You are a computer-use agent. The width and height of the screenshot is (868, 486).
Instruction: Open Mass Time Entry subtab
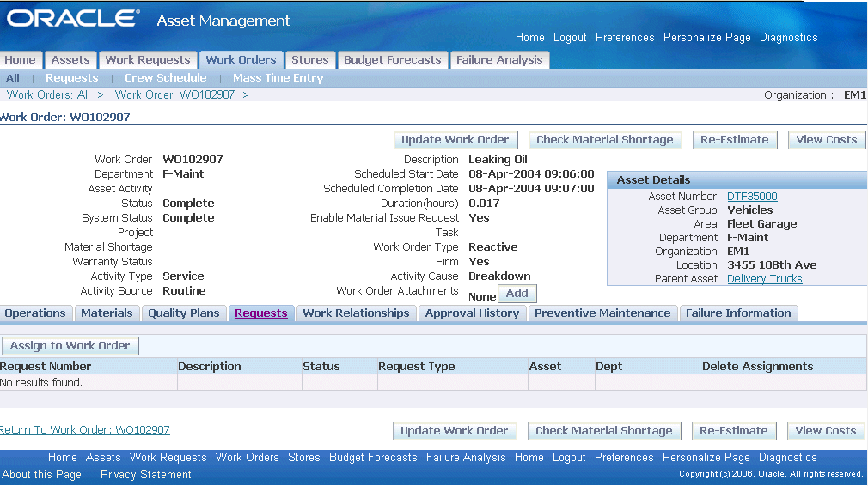click(278, 78)
